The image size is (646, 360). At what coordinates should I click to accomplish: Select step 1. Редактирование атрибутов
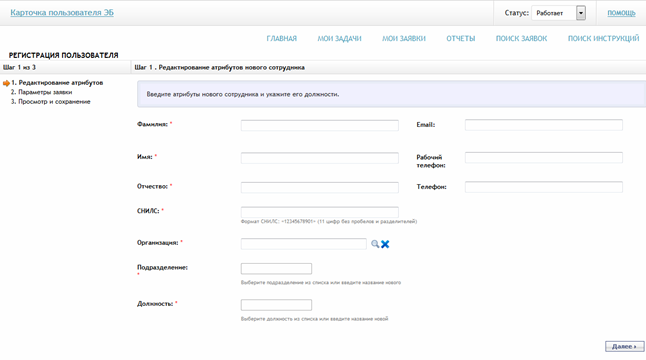57,83
